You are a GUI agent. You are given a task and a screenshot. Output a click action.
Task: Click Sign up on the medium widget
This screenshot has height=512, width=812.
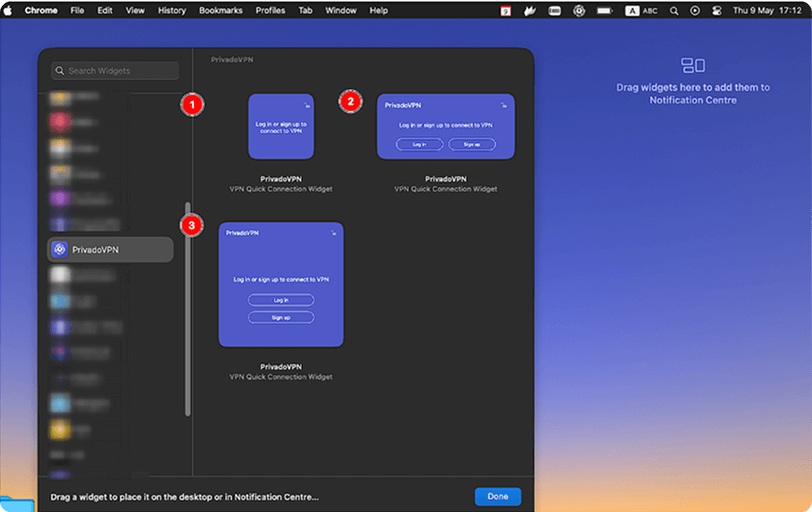(471, 145)
